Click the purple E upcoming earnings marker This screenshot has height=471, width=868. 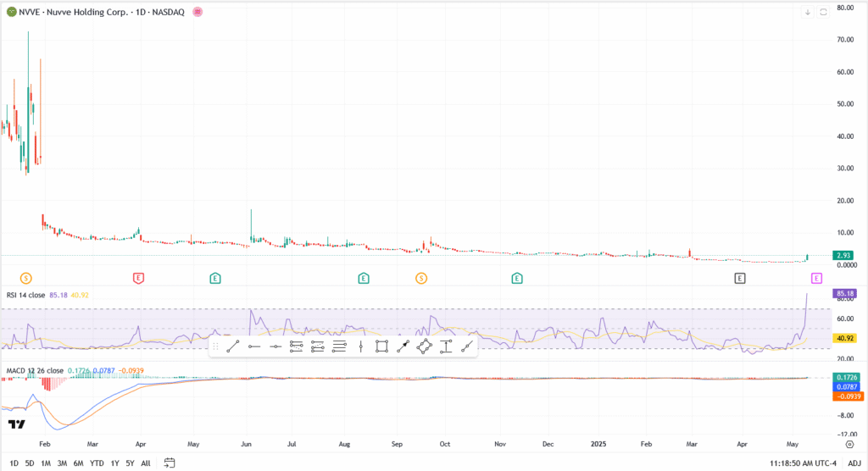816,278
